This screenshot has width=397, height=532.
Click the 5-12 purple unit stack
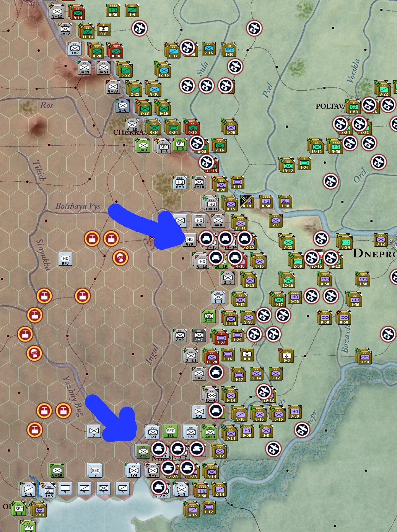point(219,452)
